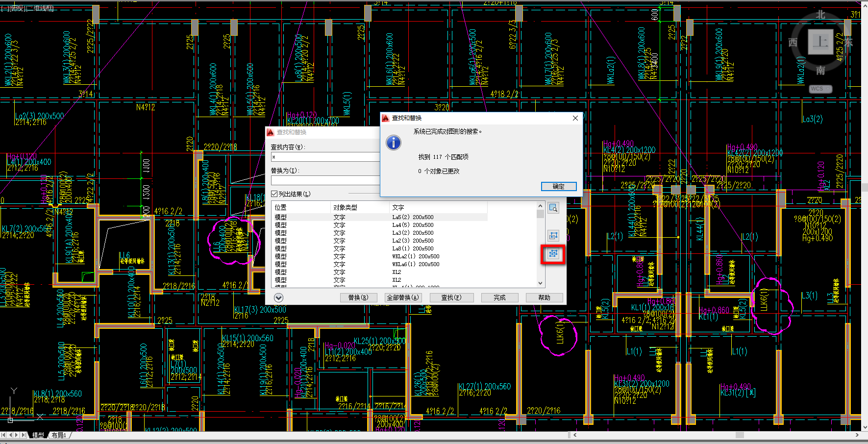Click 西 on the ViewCube compass
Screen dimensions: 868x444
point(793,43)
